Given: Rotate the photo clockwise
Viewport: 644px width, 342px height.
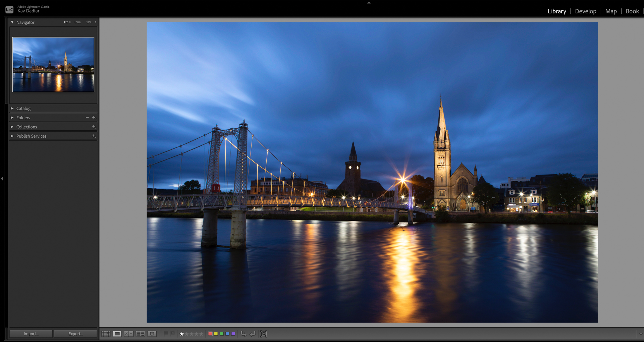Looking at the screenshot, I should pos(253,334).
